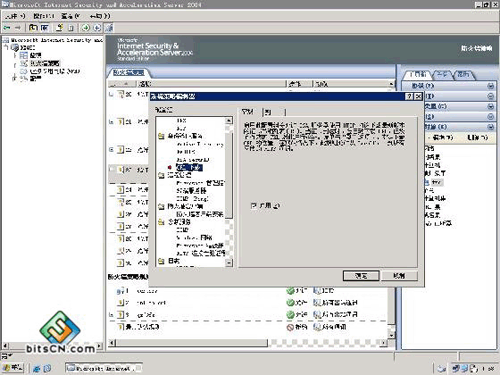Image resolution: width=500 pixels, height=375 pixels.
Task: Expand the 协议 (Protocols) section chevron in toolbox
Action: click(490, 86)
